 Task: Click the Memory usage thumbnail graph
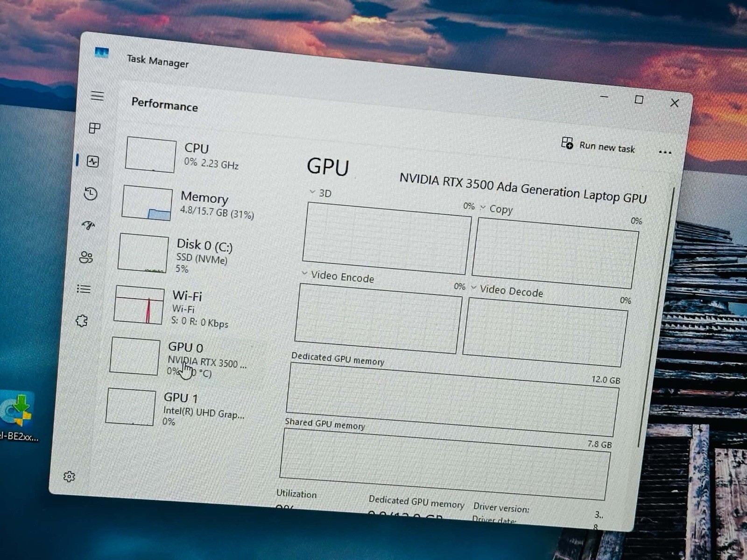tap(147, 203)
